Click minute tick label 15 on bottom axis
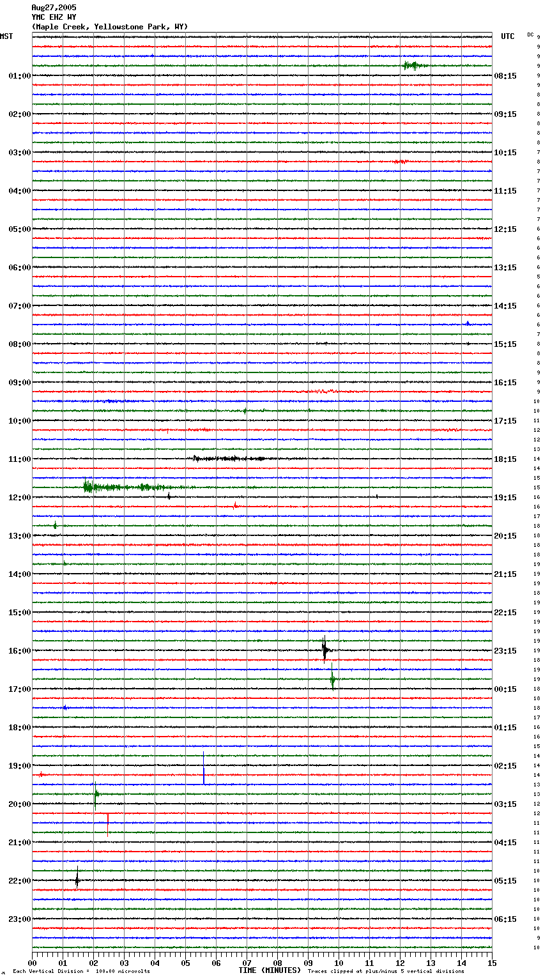This screenshot has width=543, height=980. [x=492, y=963]
